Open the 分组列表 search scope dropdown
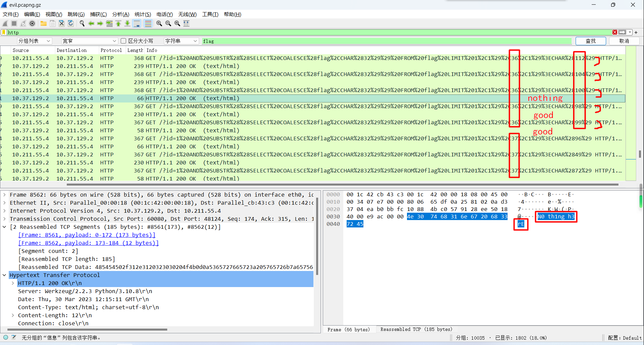The height and width of the screenshot is (345, 644). tap(34, 41)
